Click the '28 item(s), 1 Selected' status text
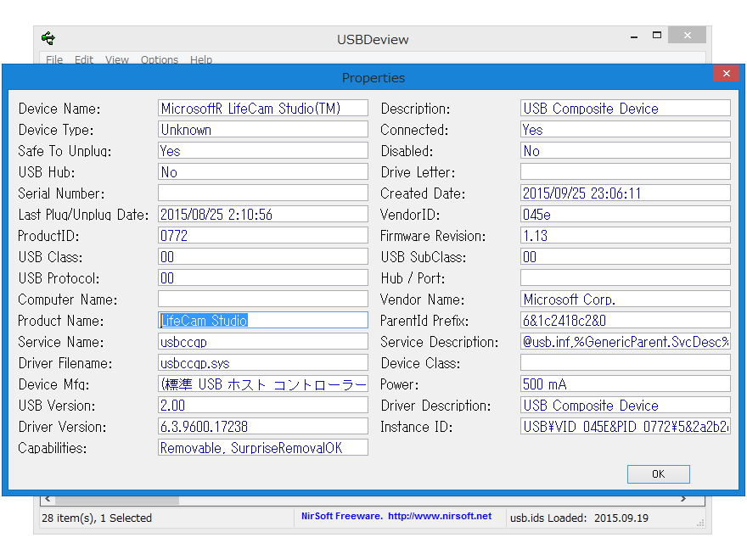Viewport: 747px width, 560px height. click(97, 518)
